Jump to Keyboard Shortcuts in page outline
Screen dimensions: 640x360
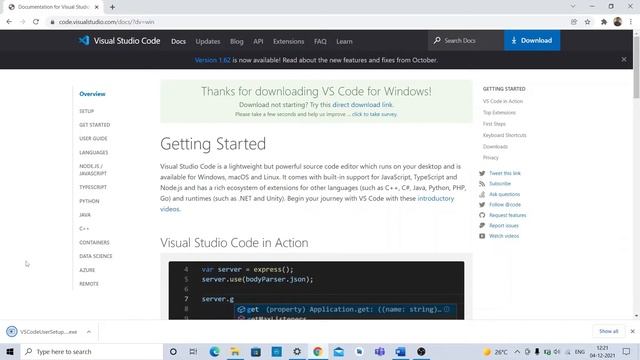(504, 135)
